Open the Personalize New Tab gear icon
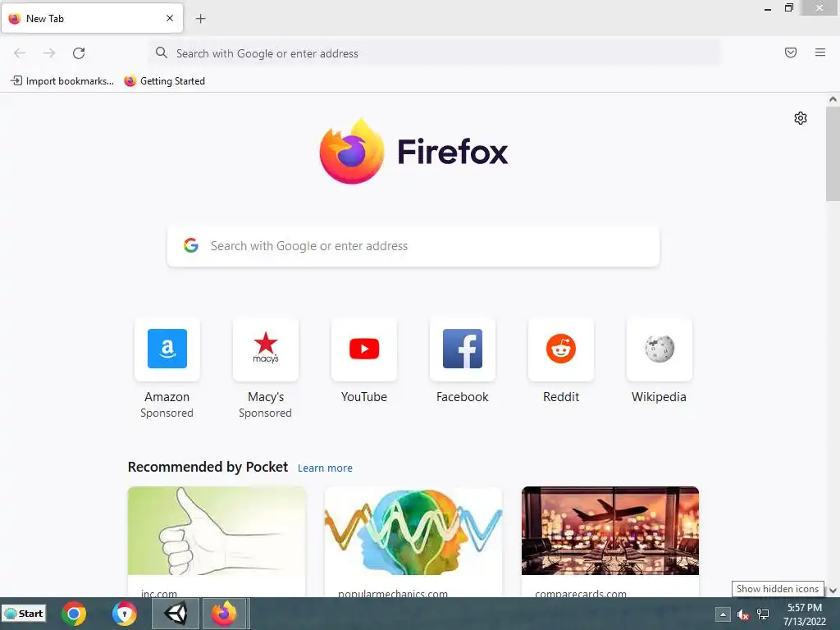Screen dimensions: 840x630 point(800,118)
